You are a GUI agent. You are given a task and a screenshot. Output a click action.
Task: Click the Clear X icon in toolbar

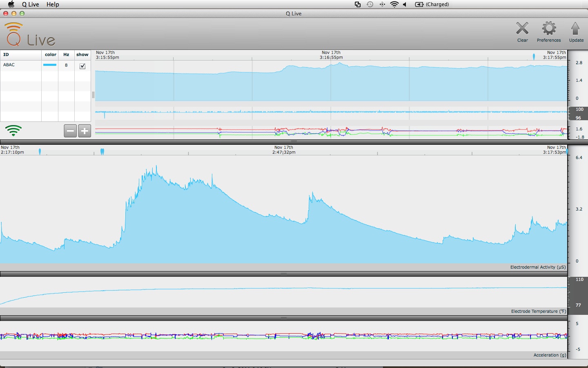[x=522, y=29]
